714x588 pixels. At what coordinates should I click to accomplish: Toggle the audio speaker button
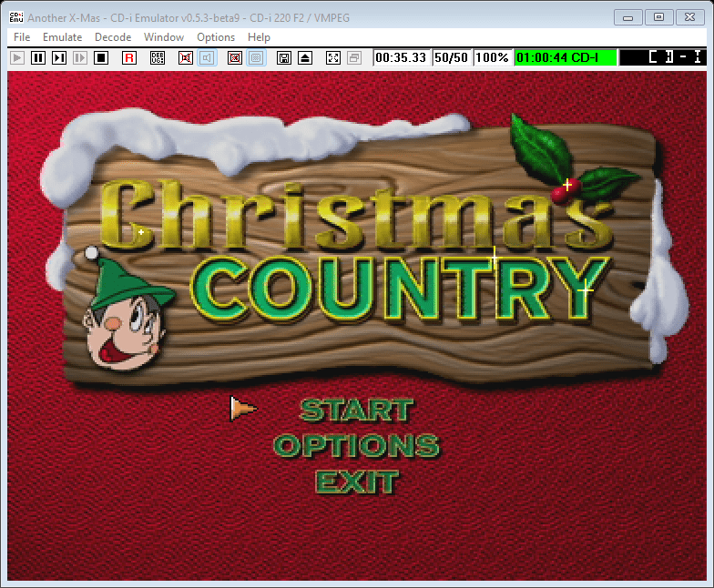pyautogui.click(x=207, y=57)
